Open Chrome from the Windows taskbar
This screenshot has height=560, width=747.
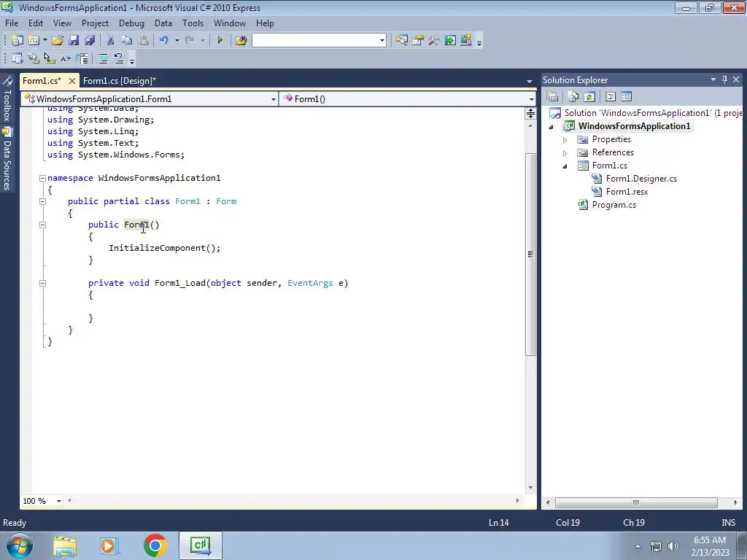click(155, 545)
